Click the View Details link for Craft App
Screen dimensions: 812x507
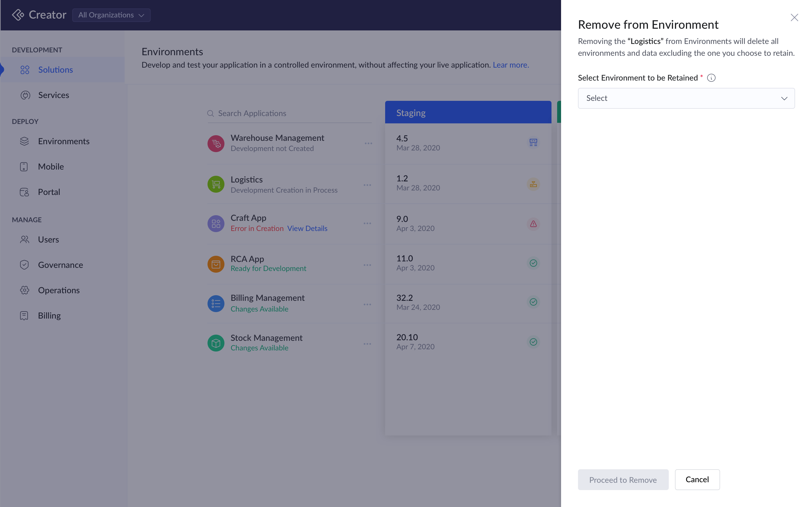click(x=307, y=228)
